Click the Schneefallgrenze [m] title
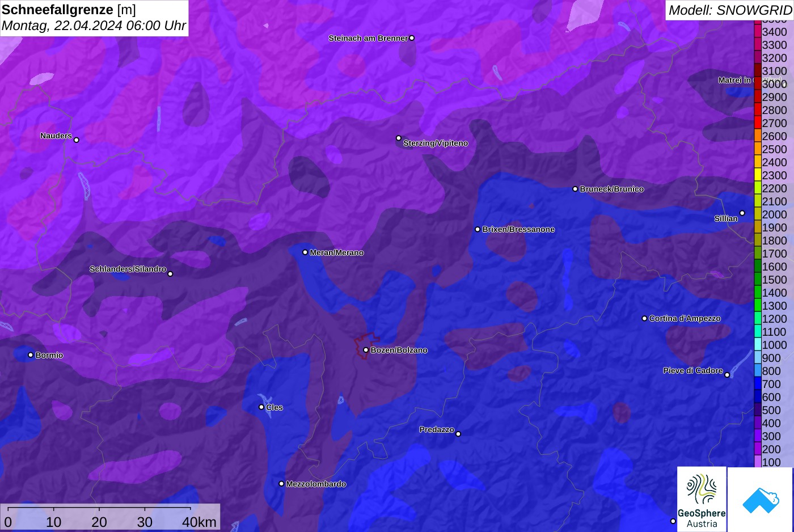The width and height of the screenshot is (794, 532). pos(69,10)
